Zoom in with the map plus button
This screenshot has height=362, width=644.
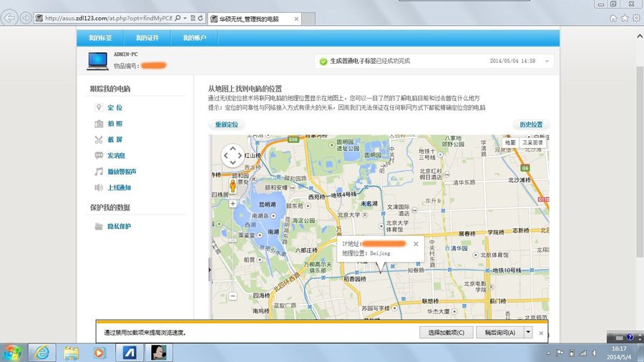click(x=233, y=204)
